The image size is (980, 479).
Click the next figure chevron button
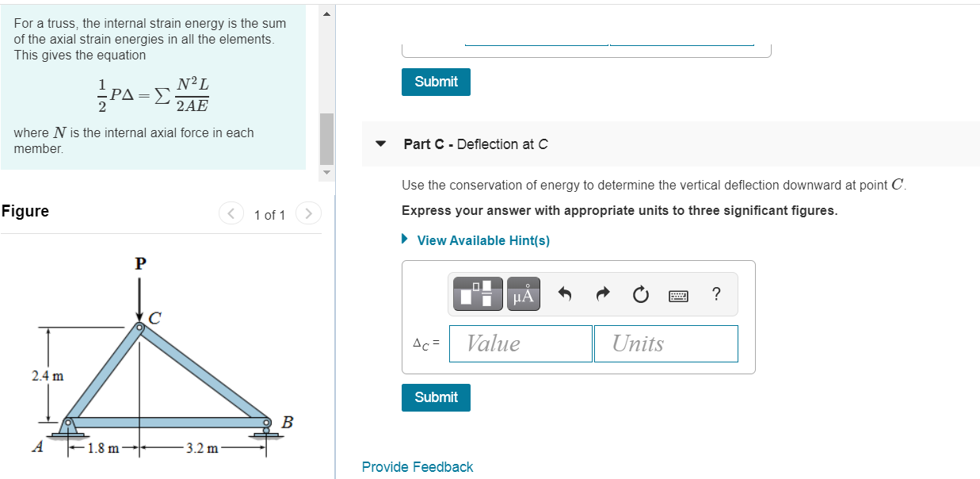click(308, 213)
